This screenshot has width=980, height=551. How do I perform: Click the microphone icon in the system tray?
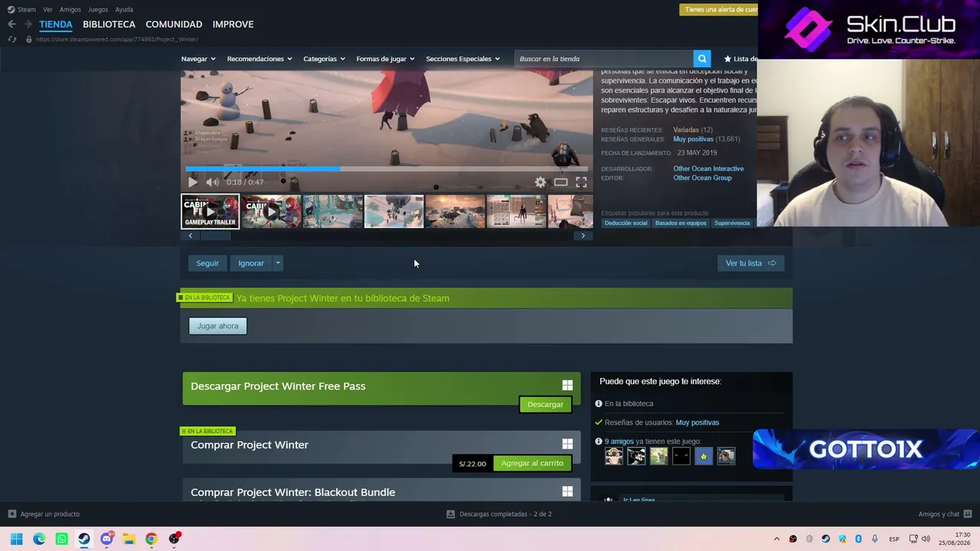point(875,539)
